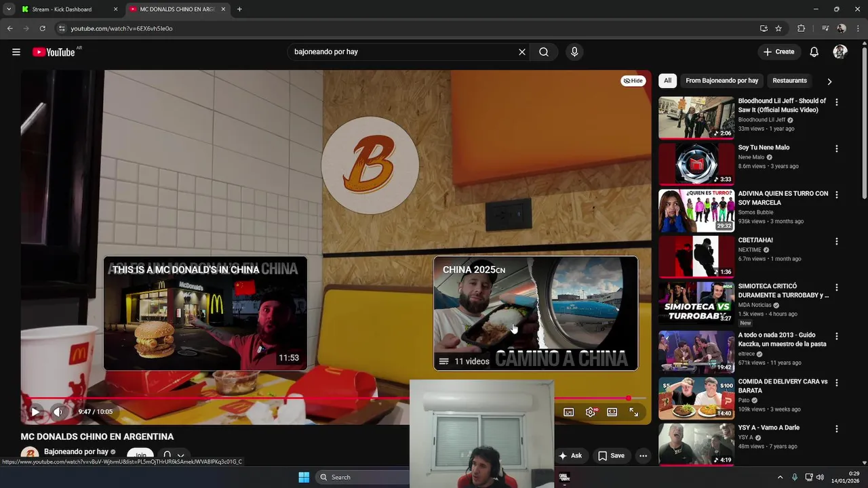Open the Chrome three-dot menu
Viewport: 868px width, 488px height.
858,28
